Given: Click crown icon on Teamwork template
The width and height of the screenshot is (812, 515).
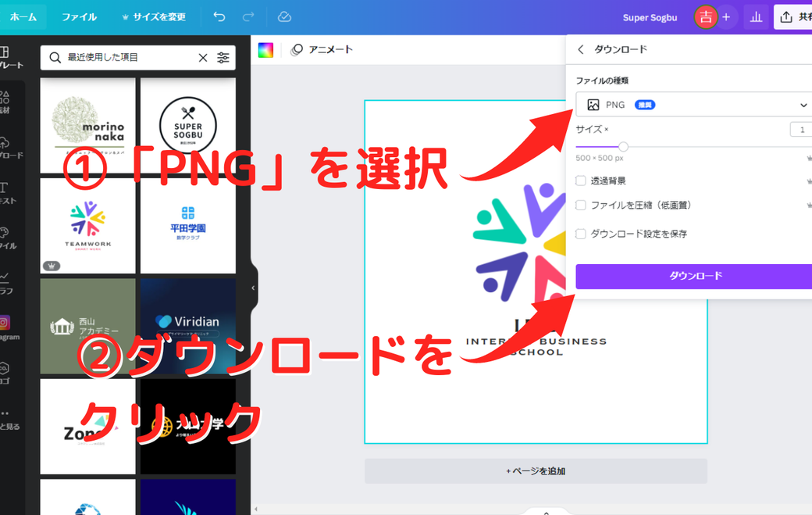Looking at the screenshot, I should (x=52, y=266).
